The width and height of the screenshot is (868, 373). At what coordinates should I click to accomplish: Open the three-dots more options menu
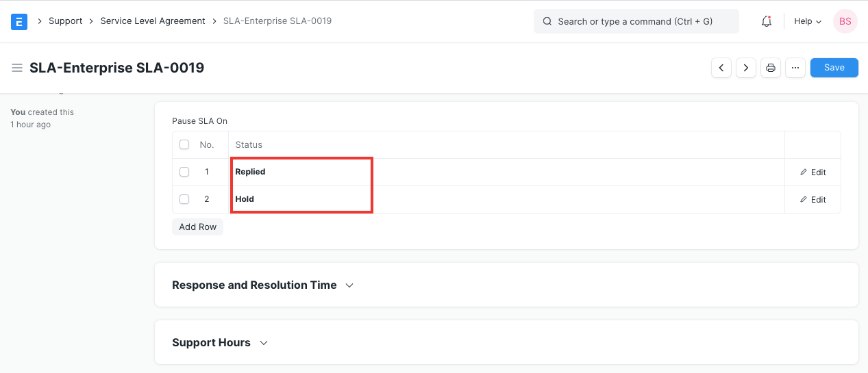coord(795,68)
